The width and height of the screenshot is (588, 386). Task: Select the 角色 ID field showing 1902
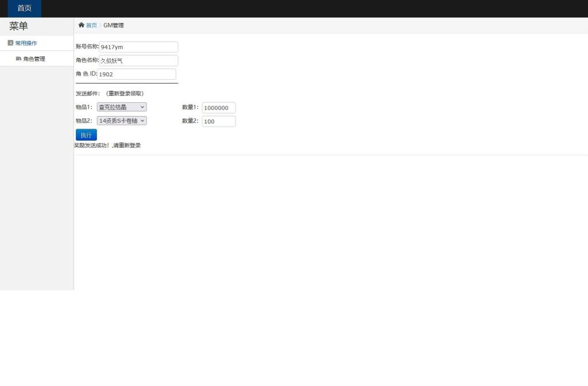tap(137, 74)
